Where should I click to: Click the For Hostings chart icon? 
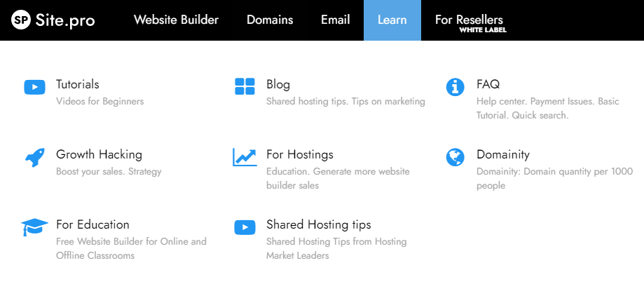245,157
